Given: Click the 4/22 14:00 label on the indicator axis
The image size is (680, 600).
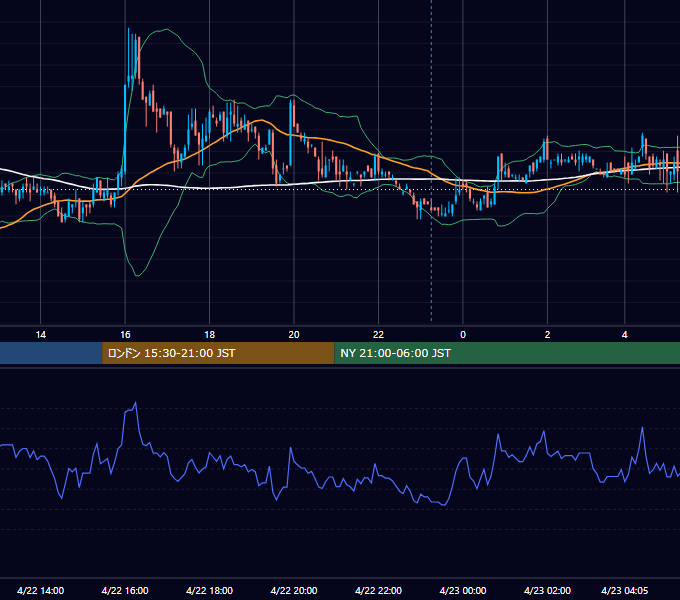Looking at the screenshot, I should [x=40, y=590].
